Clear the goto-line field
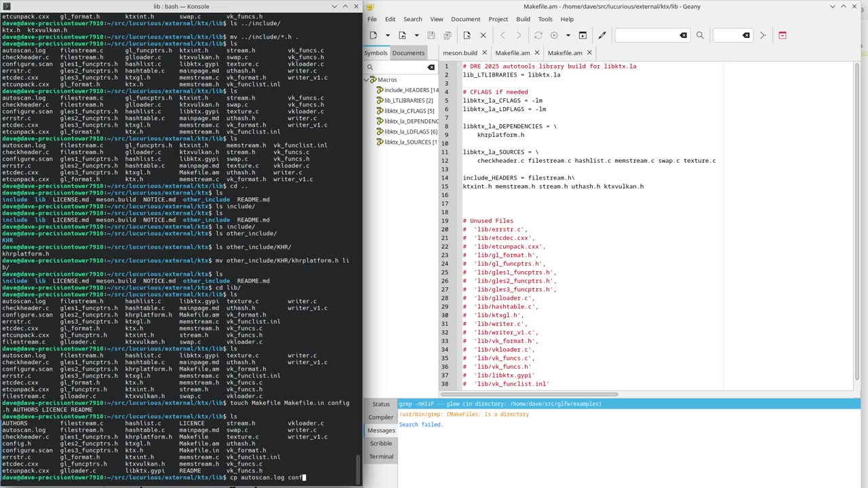The image size is (868, 488). [746, 35]
